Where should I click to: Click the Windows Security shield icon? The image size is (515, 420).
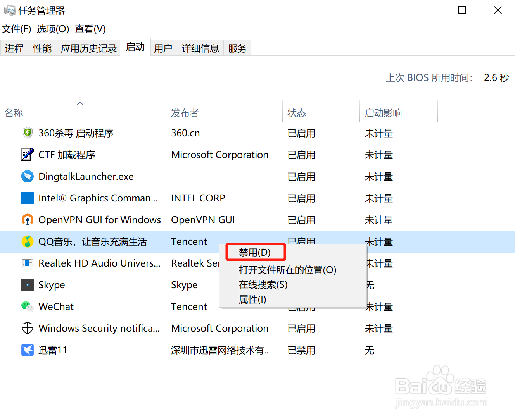point(28,328)
